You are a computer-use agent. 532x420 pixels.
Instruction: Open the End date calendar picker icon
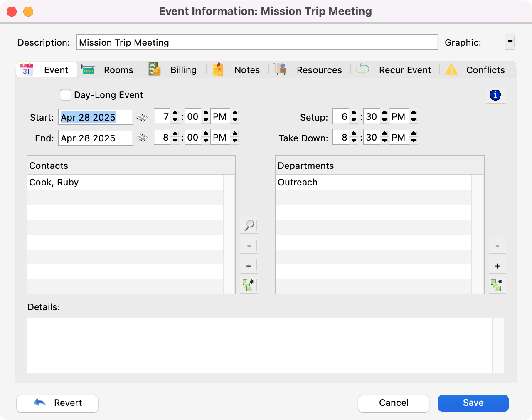pos(142,138)
